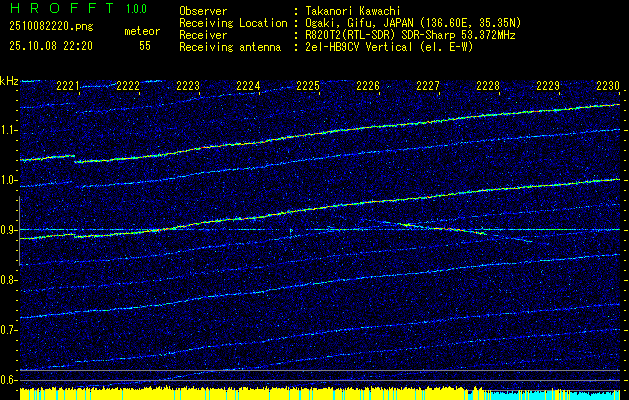
Task: Click the kHz axis label
Action: (x=9, y=81)
